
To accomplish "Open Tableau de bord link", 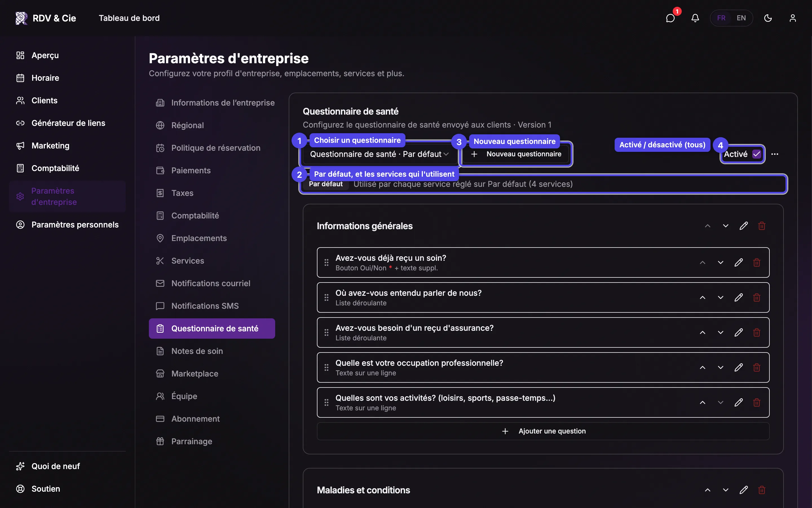I will pyautogui.click(x=129, y=18).
